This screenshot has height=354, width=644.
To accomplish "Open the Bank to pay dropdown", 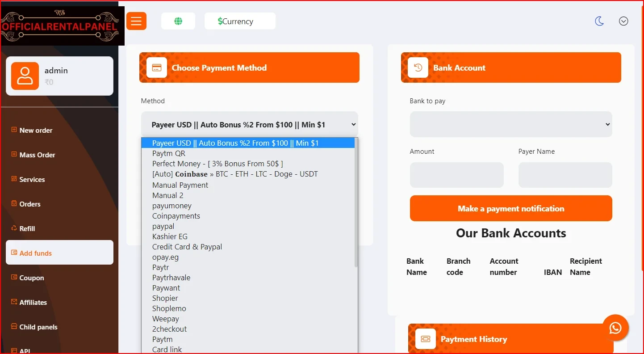I will point(510,124).
